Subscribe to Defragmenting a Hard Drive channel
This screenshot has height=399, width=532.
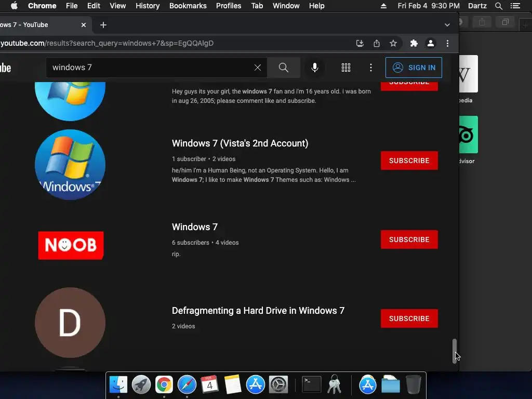pos(409,318)
